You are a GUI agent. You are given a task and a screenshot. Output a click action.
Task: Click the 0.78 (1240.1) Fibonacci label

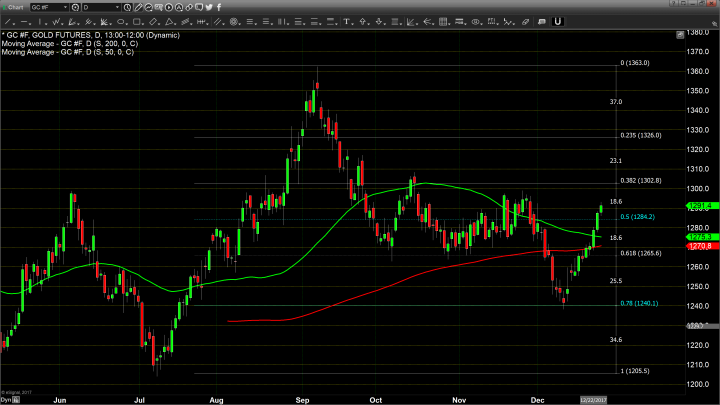click(639, 303)
